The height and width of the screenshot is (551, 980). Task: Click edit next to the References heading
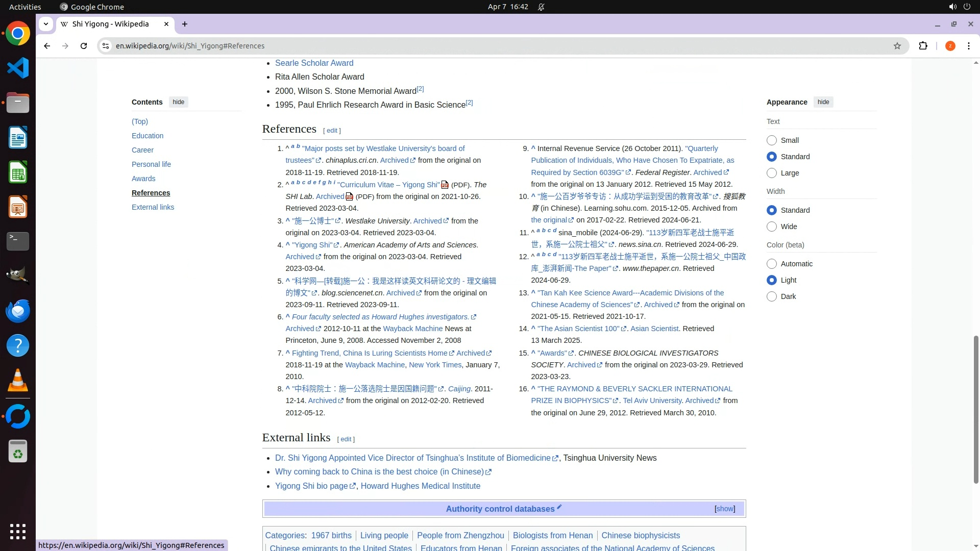(x=332, y=131)
